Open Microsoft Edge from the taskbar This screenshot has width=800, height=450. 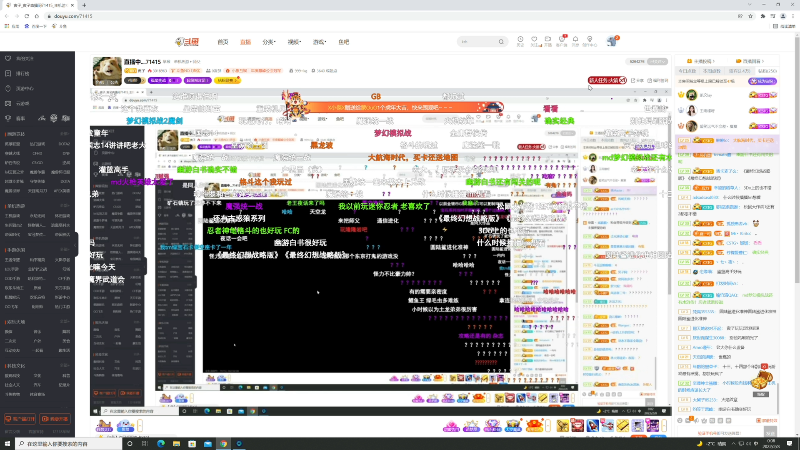point(161,444)
